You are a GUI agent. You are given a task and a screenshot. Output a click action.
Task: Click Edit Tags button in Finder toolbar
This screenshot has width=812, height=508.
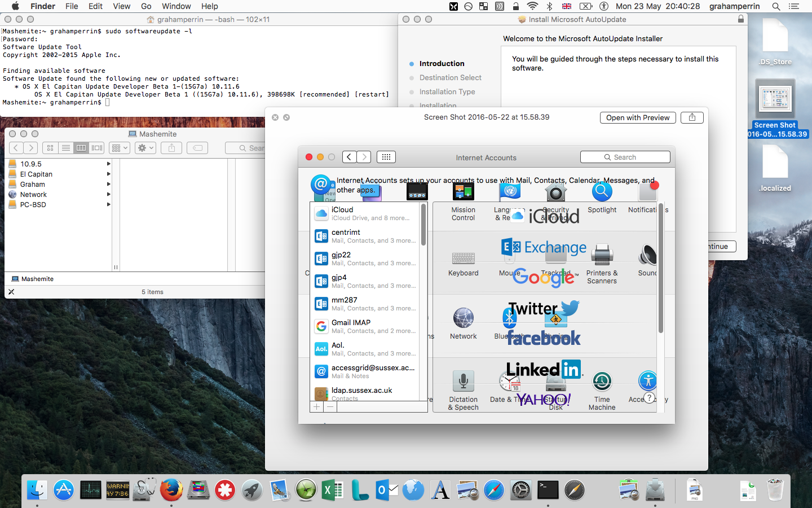point(197,148)
